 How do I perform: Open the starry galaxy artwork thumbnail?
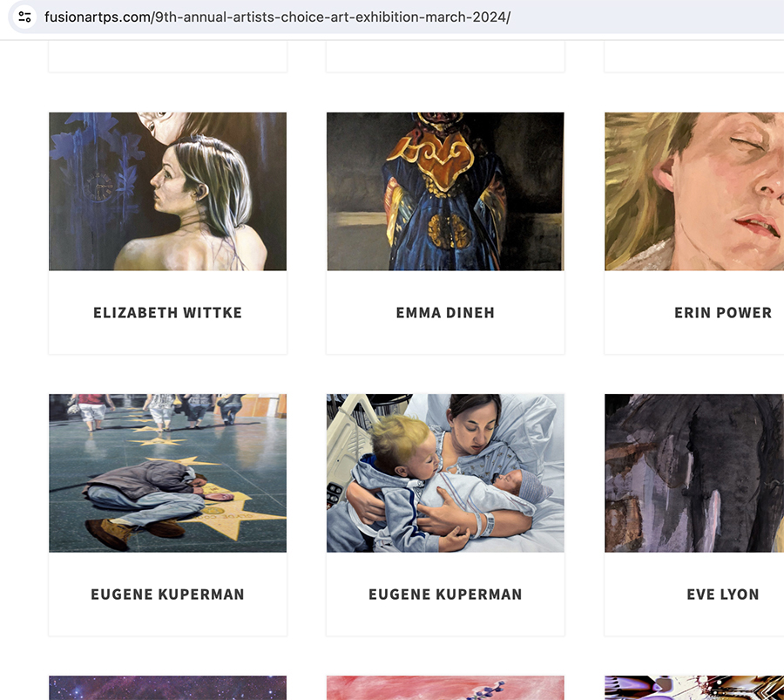pyautogui.click(x=167, y=688)
